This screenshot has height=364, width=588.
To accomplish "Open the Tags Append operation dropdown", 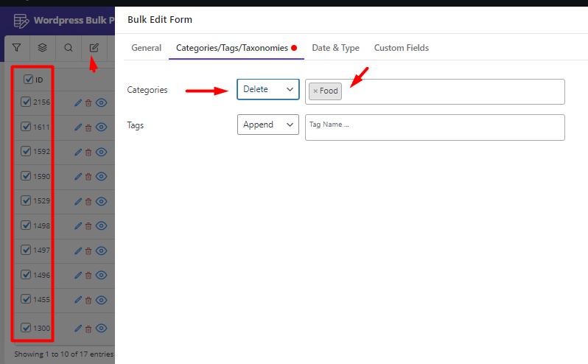I will 268,125.
